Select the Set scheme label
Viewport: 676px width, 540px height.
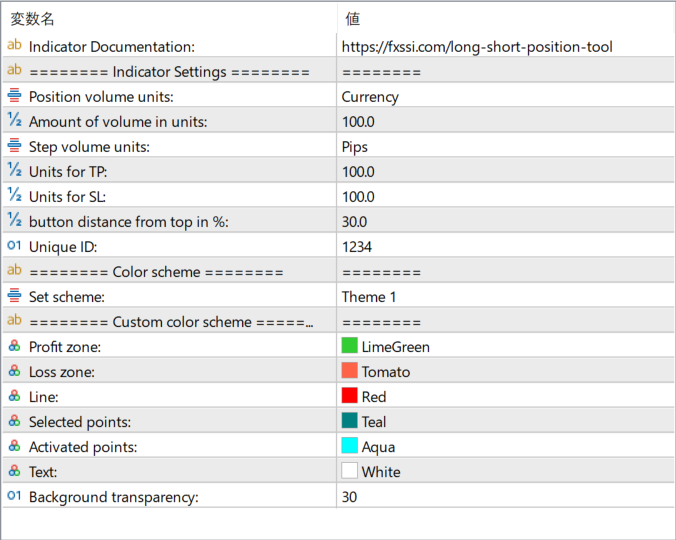pyautogui.click(x=66, y=297)
